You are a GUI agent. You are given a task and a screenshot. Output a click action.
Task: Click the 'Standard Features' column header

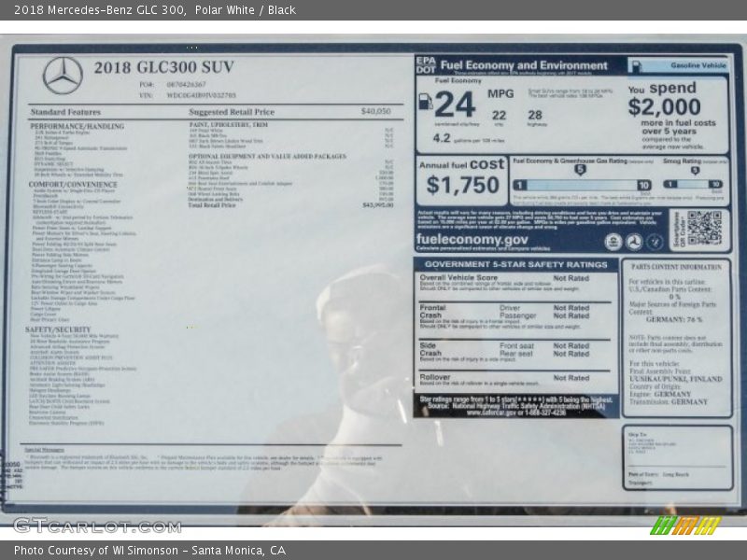point(65,112)
